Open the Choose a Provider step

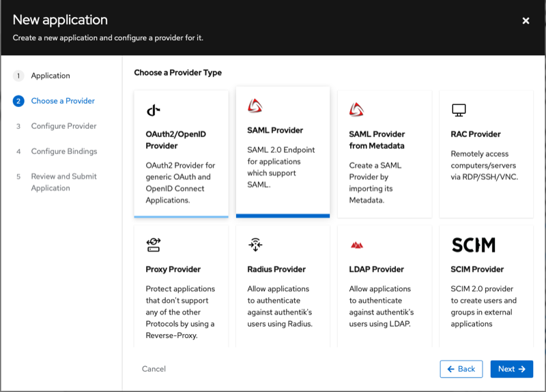pyautogui.click(x=63, y=101)
